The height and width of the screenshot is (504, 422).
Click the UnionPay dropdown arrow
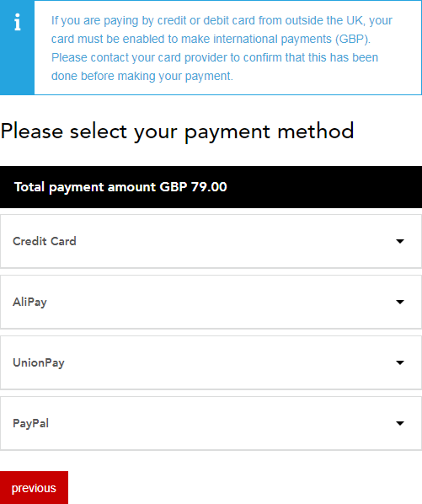(400, 363)
